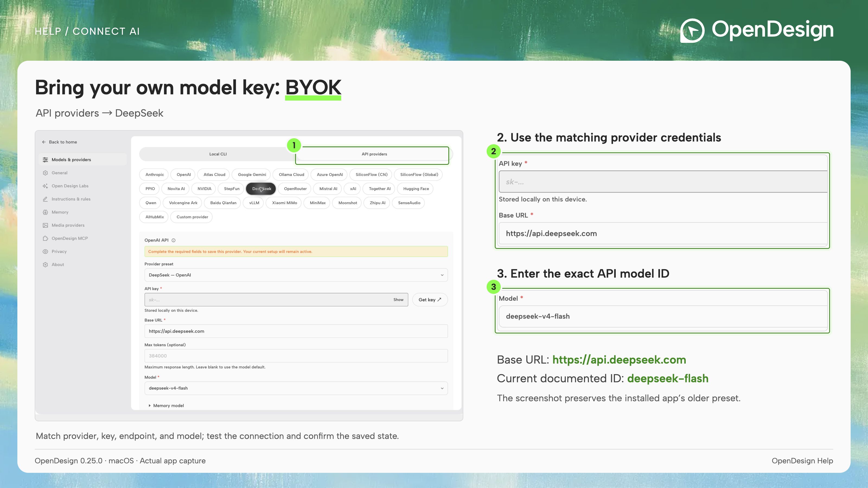
Task: Choose the OpenRouter provider
Action: tap(295, 189)
